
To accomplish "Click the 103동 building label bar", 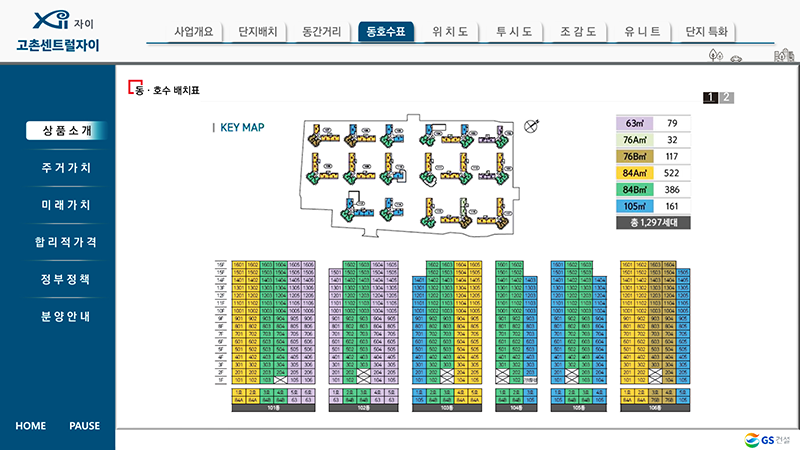I will point(446,408).
